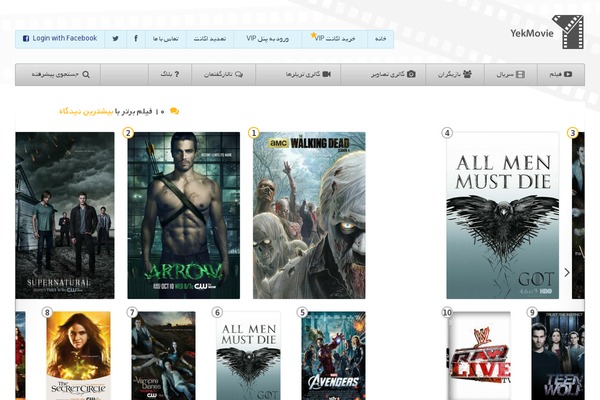Open the تالارگفتمان forum menu
Viewport: 600px width, 400px height.
click(x=223, y=74)
